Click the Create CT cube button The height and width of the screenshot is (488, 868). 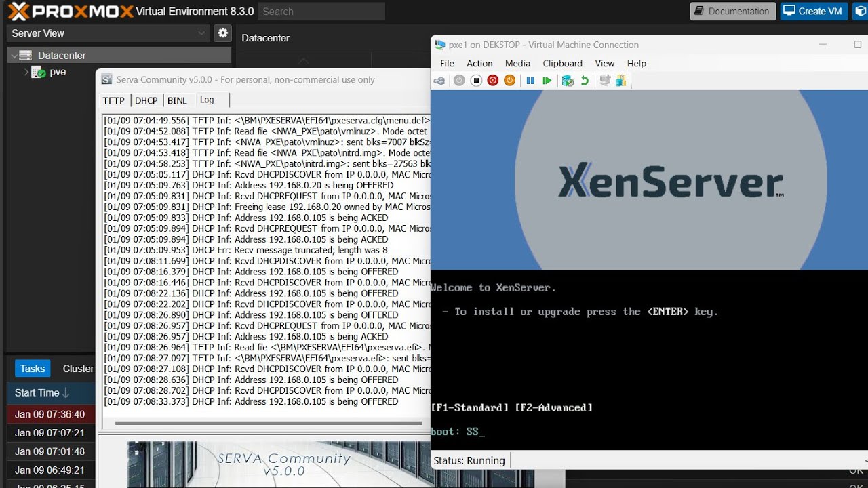coord(860,11)
